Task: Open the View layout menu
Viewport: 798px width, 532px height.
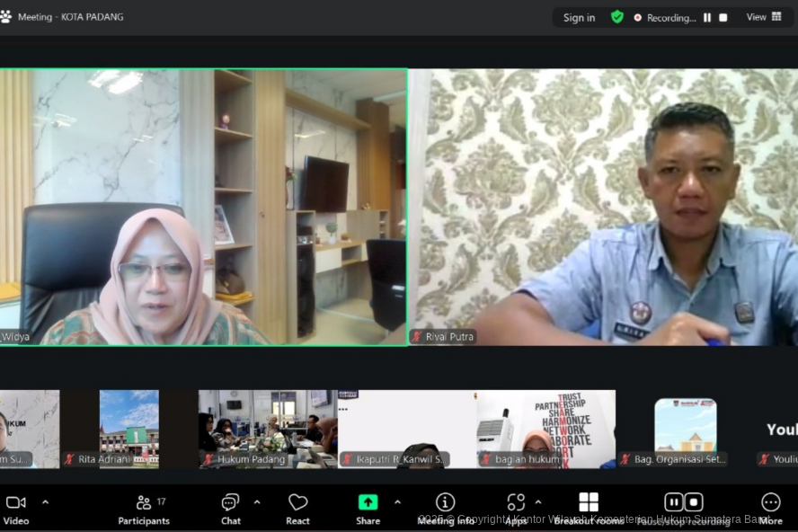Action: pos(764,17)
